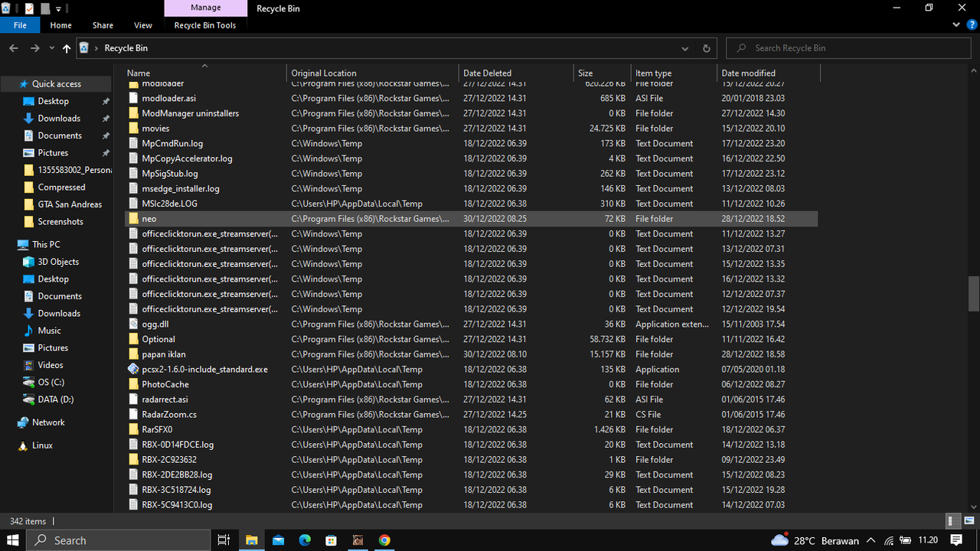Image resolution: width=980 pixels, height=551 pixels.
Task: Open the Windows Start menu
Action: click(13, 540)
